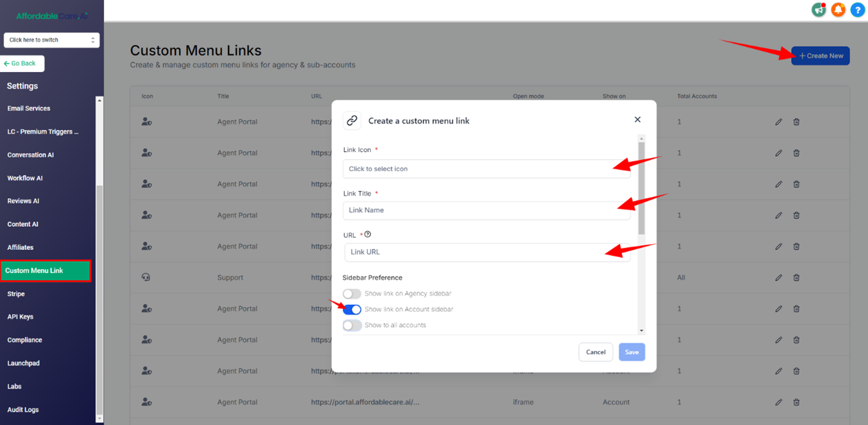Toggle Show to all accounts
This screenshot has width=868, height=425.
pos(352,326)
